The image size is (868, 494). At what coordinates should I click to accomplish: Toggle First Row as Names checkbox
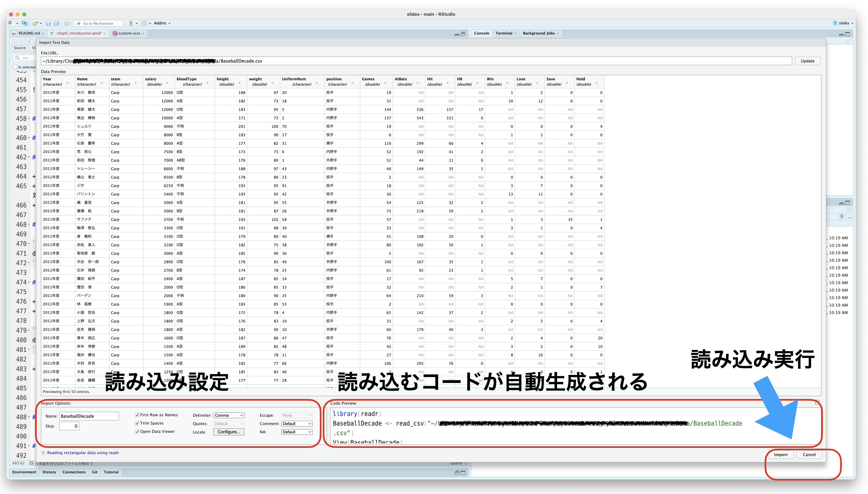point(137,415)
